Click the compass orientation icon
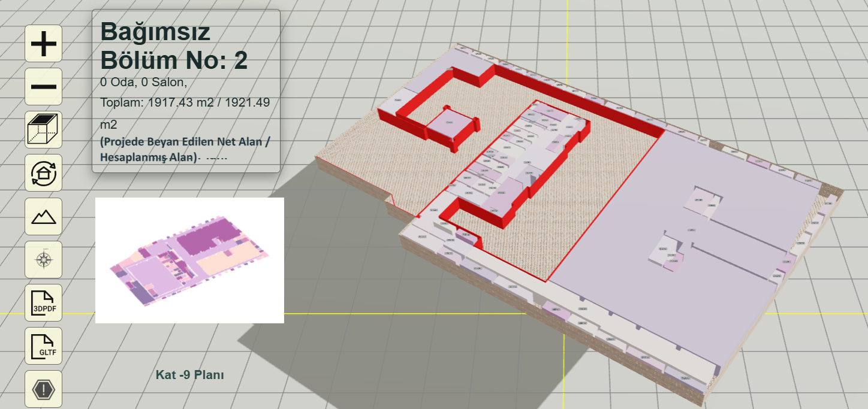Screen dimensions: 868x409 tap(43, 259)
